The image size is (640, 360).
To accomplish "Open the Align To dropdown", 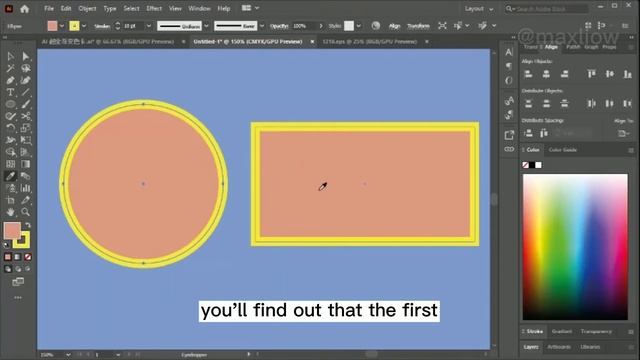I will 624,133.
